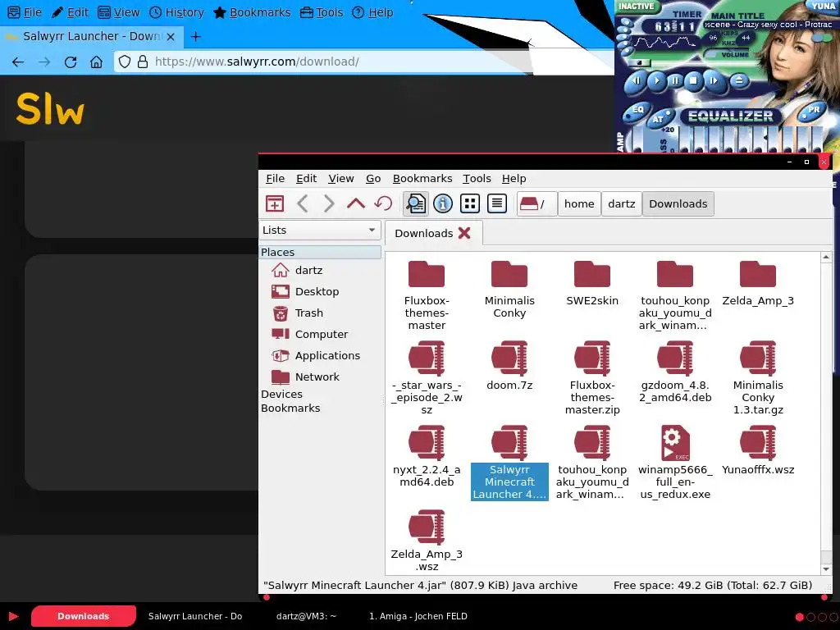Select Zelda_Amp_3 folder

pyautogui.click(x=757, y=283)
